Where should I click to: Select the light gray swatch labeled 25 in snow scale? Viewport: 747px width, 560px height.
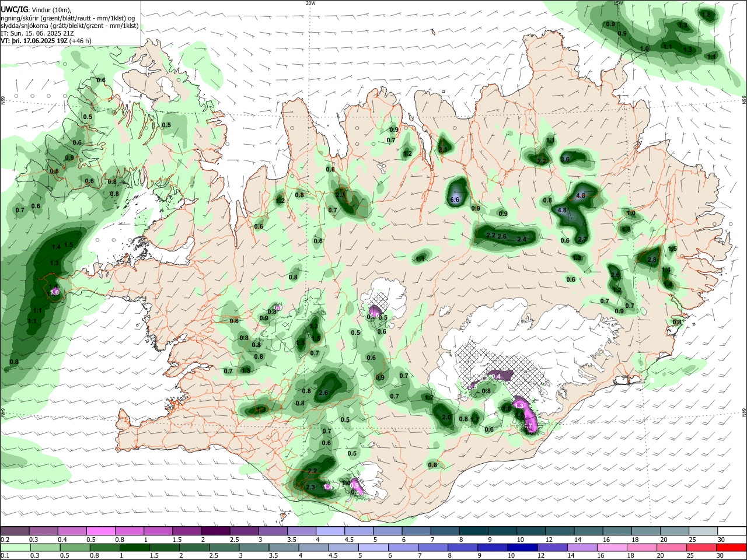tap(703, 531)
